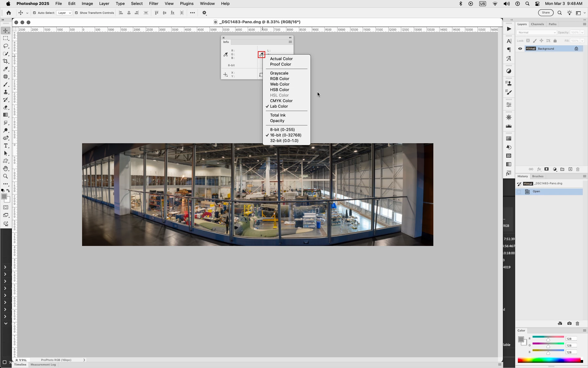Open the Auto-Select Layer dropdown
The height and width of the screenshot is (368, 588).
tap(64, 13)
